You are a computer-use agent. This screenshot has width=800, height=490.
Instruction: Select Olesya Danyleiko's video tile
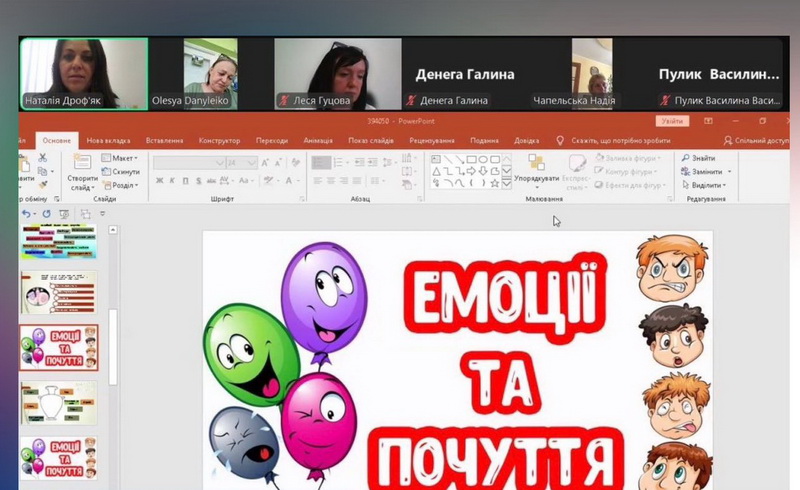pos(210,73)
